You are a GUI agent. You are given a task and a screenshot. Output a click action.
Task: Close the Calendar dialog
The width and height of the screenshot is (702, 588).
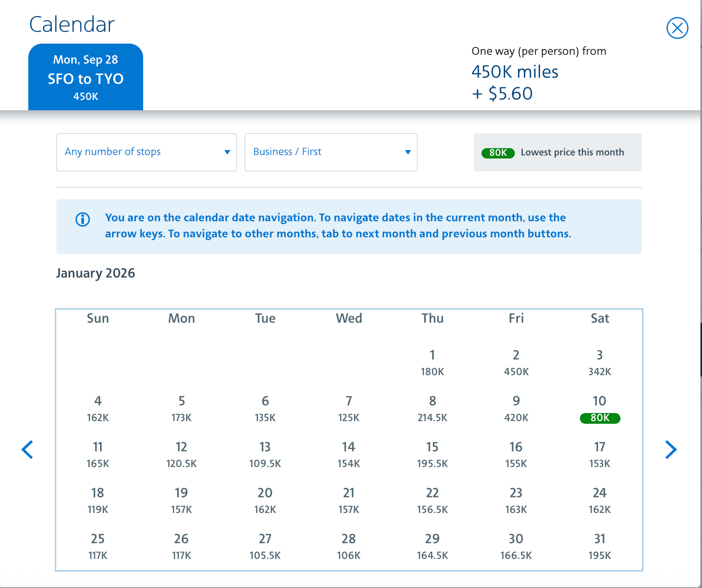(x=677, y=28)
